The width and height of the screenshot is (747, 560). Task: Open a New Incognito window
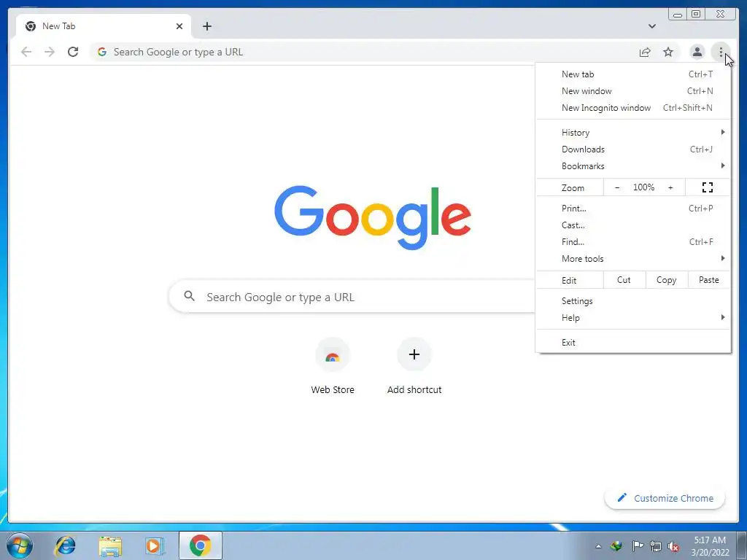point(633,108)
